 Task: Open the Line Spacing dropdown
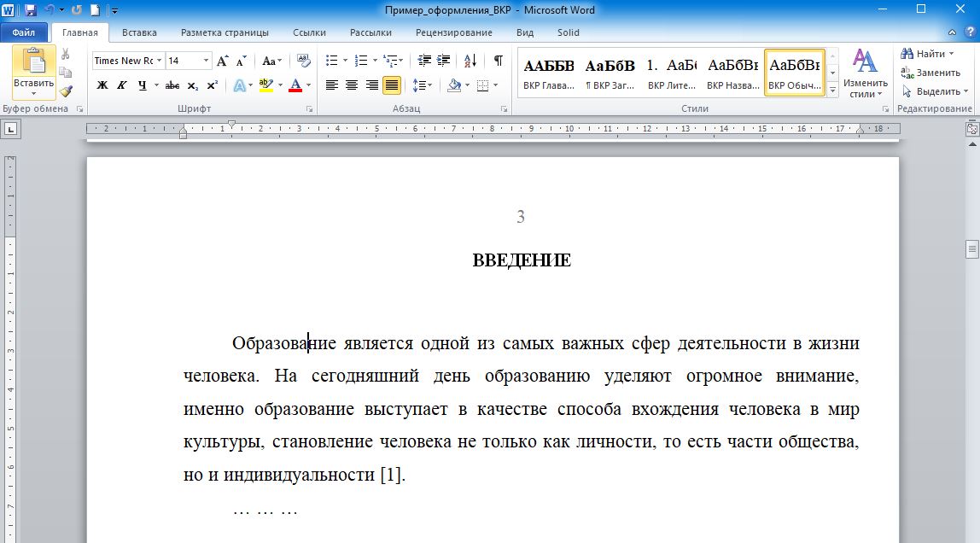point(423,85)
